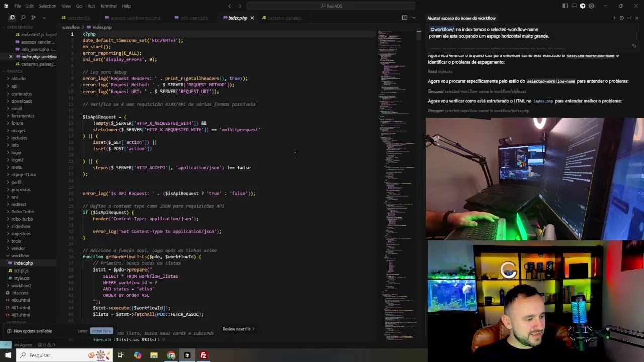This screenshot has width=644, height=362.
Task: Expand the conteudos folder
Action: 21,94
